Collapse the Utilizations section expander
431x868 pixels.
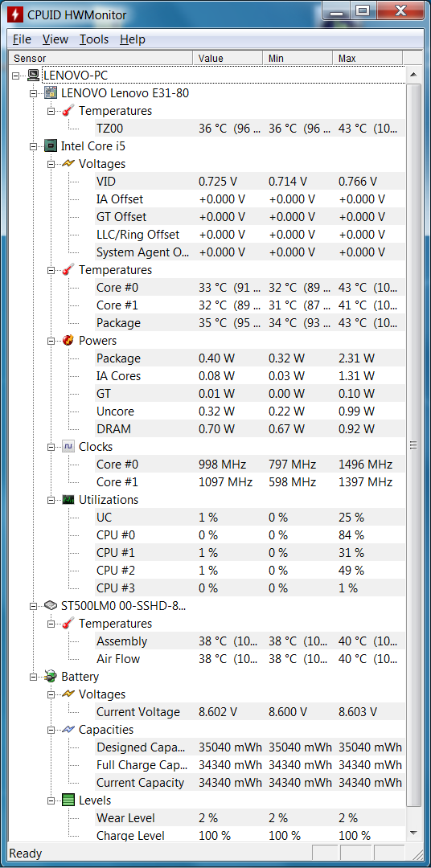point(51,501)
